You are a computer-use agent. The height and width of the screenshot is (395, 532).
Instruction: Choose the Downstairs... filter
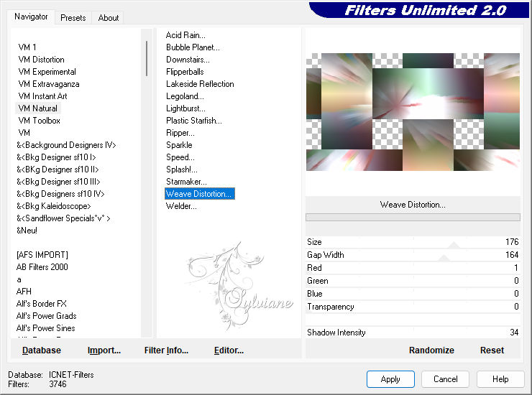(188, 60)
